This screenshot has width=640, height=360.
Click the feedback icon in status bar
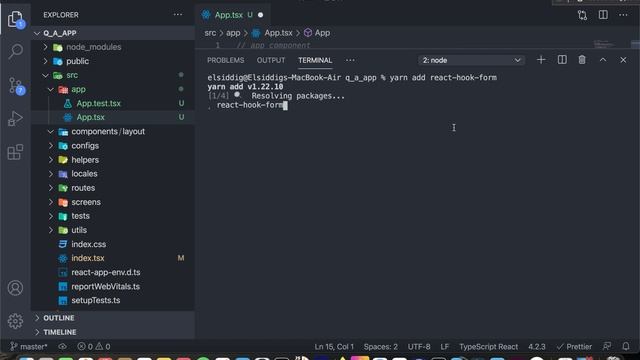(607, 347)
